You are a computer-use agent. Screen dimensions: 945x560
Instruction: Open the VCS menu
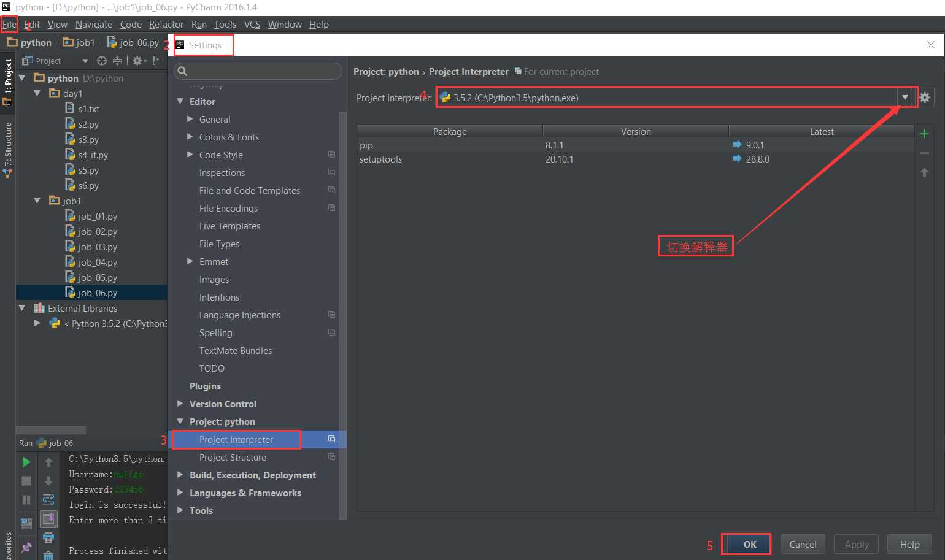pyautogui.click(x=252, y=25)
